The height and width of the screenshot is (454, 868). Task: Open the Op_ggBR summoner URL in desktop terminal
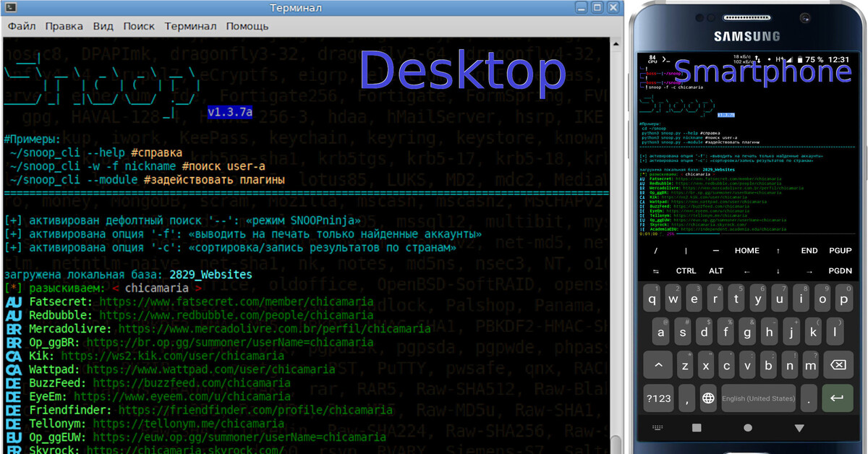tap(236, 342)
